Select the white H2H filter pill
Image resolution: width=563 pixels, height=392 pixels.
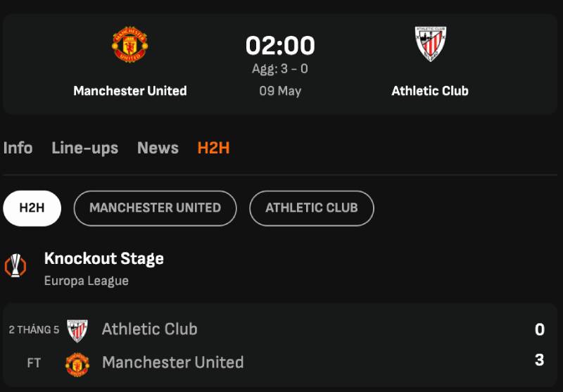click(32, 208)
